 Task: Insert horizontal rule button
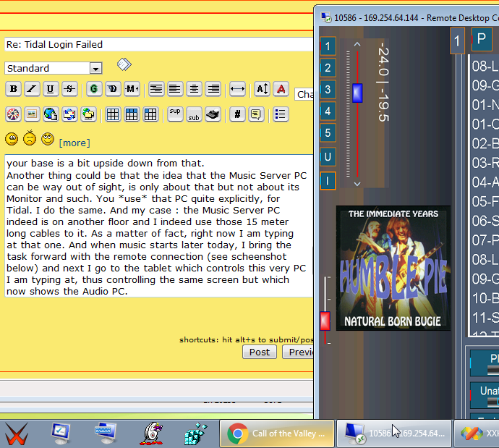[x=237, y=89]
